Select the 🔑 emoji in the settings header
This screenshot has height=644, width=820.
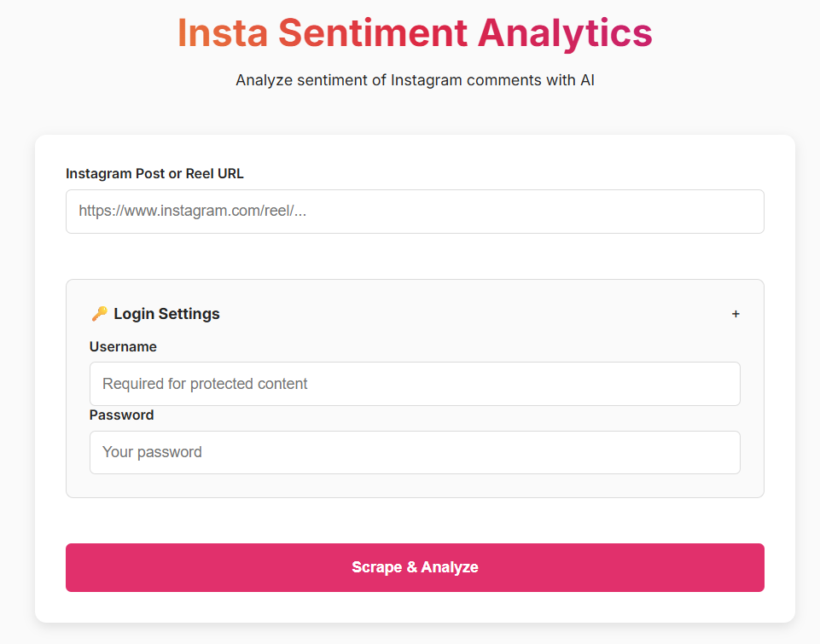[100, 313]
